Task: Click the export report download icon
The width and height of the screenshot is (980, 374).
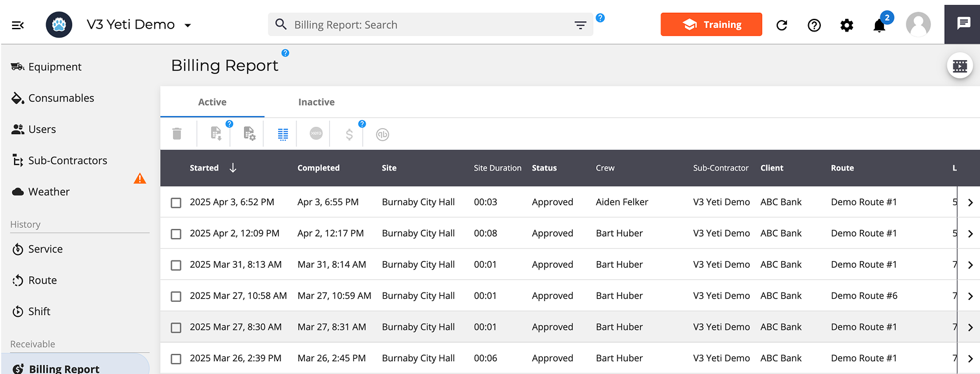Action: tap(216, 134)
